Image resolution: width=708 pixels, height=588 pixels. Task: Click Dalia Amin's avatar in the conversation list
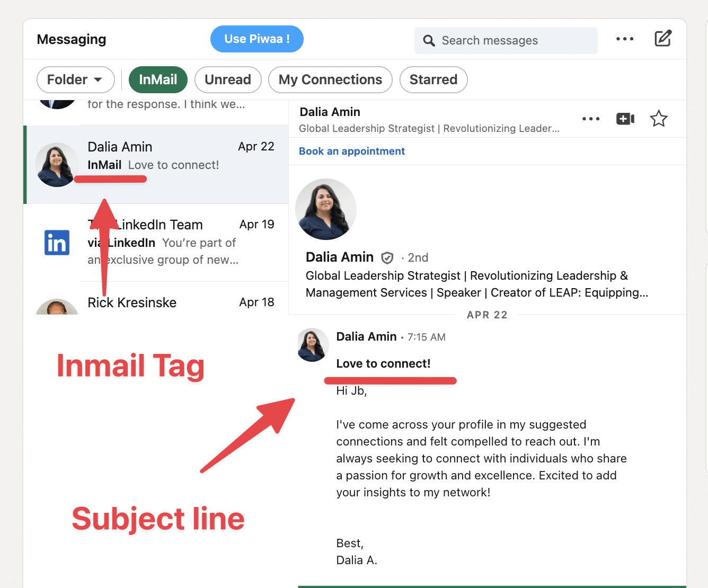[x=57, y=165]
